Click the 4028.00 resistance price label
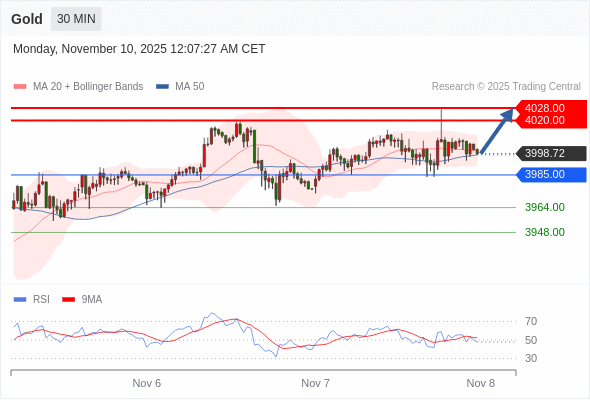Screen dimensions: 590x400 551,108
